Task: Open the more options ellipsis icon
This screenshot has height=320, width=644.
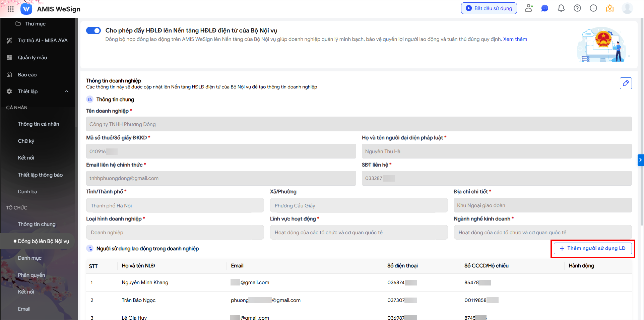Action: point(593,8)
